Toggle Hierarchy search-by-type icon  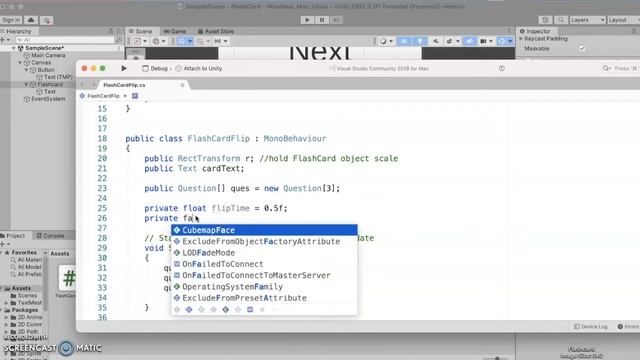tap(119, 40)
